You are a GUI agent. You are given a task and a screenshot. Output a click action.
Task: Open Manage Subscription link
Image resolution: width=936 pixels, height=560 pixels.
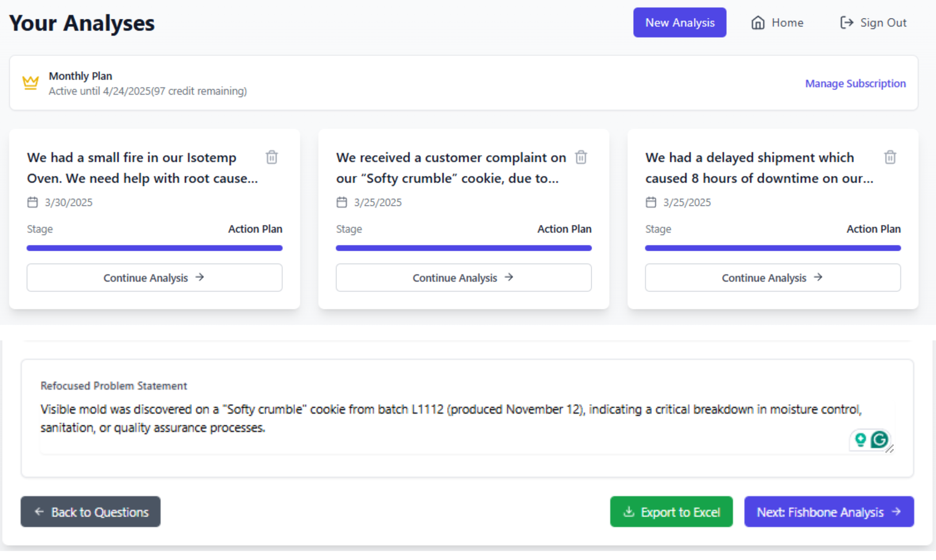tap(855, 83)
